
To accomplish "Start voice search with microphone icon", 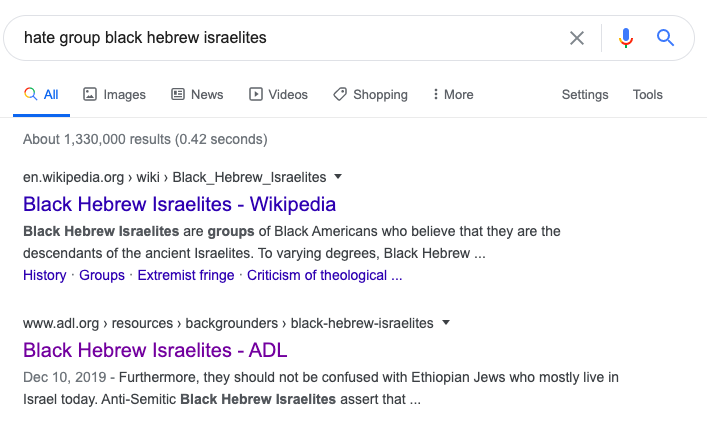I will coord(626,38).
